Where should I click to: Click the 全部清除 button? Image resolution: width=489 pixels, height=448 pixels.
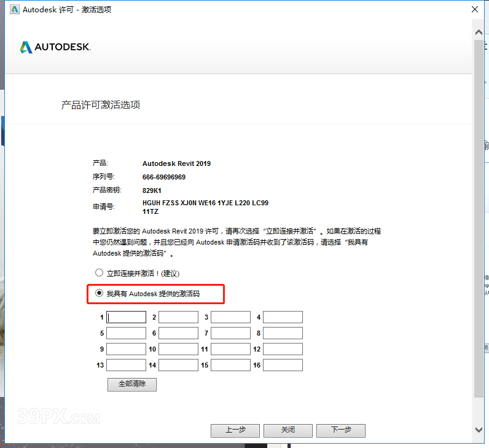132,384
